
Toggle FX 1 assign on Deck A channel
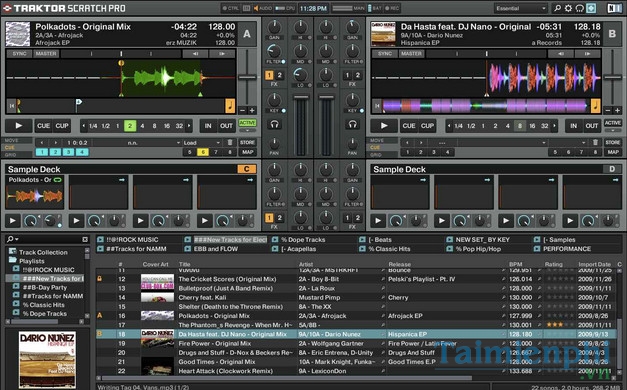coord(270,75)
